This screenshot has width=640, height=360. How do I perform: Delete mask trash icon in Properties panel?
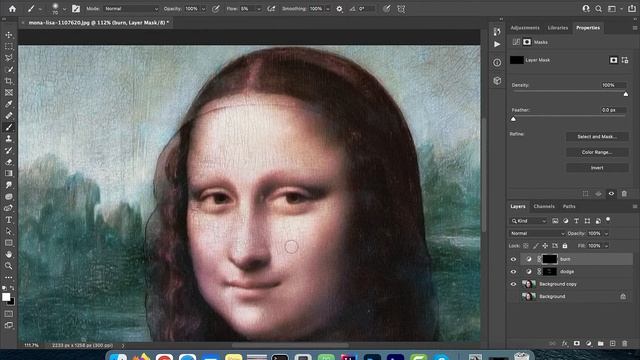click(624, 194)
